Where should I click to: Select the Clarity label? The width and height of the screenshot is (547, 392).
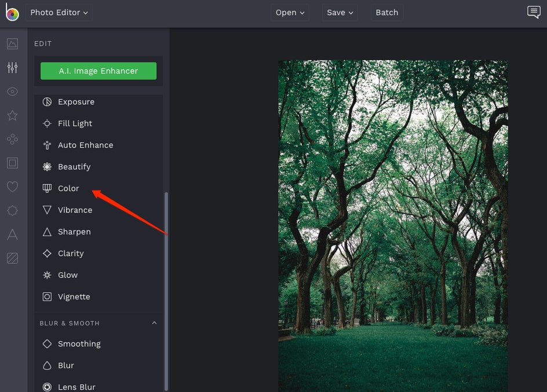click(71, 253)
